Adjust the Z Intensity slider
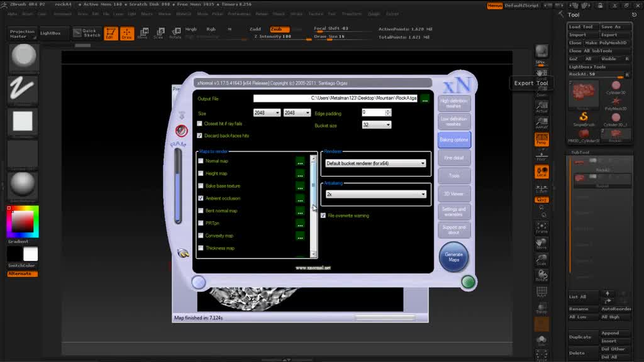The image size is (644, 362). point(282,37)
